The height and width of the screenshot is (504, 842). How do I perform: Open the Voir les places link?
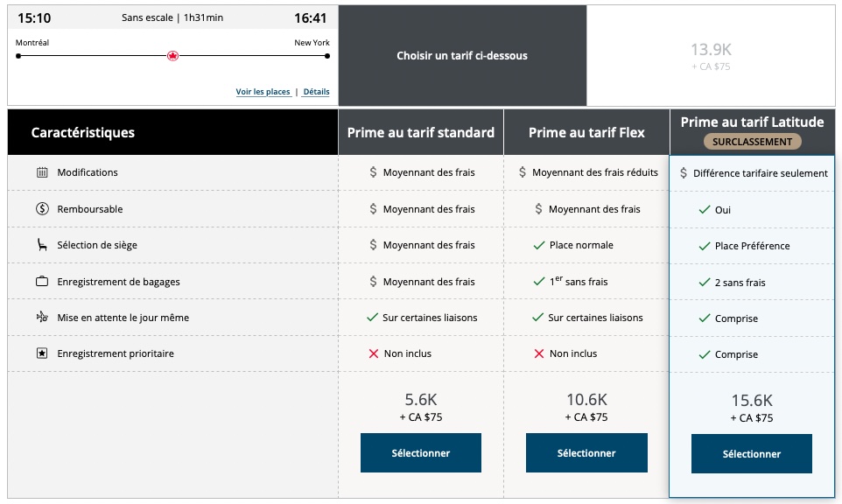(x=263, y=92)
